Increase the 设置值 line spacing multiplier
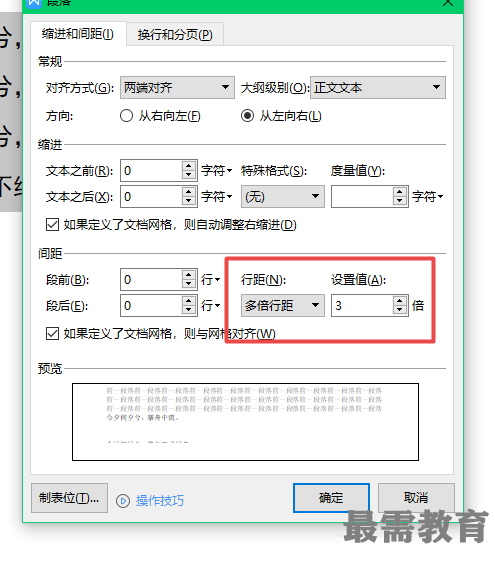The width and height of the screenshot is (495, 566). click(400, 301)
